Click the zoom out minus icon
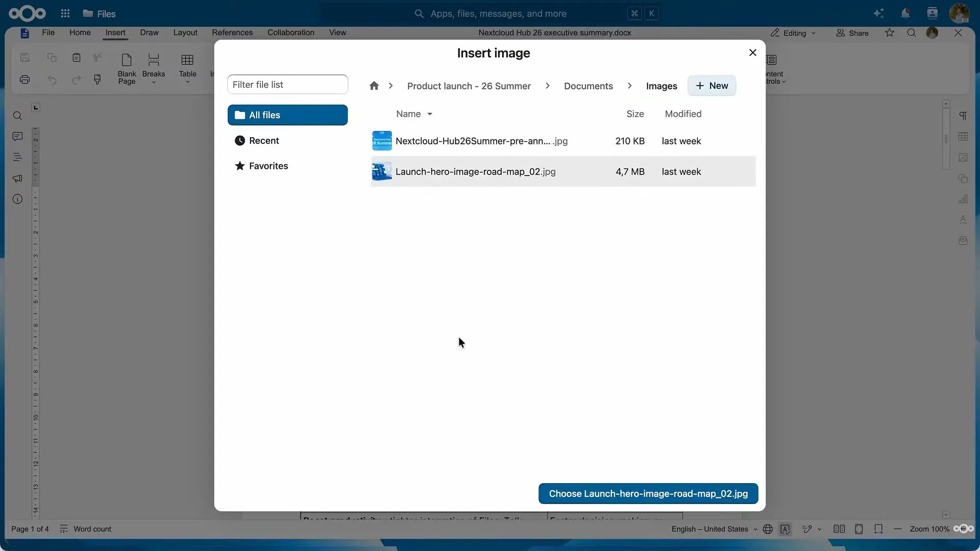 point(898,529)
